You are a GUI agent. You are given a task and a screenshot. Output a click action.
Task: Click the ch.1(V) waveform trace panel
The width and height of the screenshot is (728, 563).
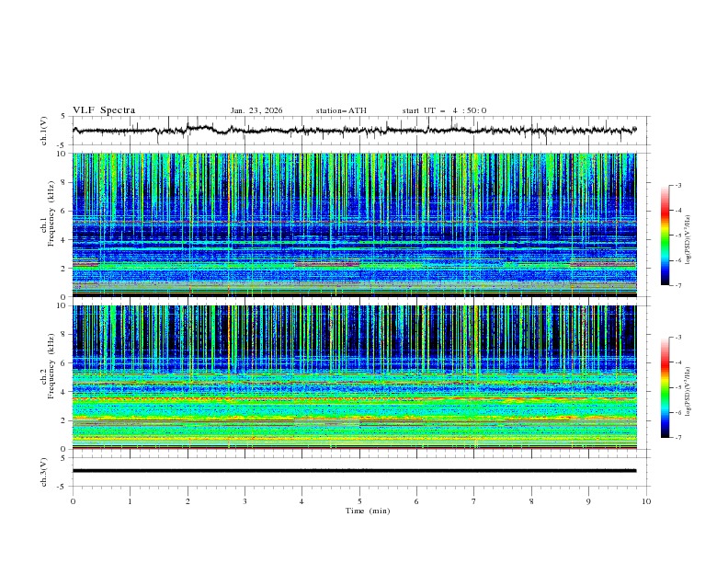pos(358,130)
